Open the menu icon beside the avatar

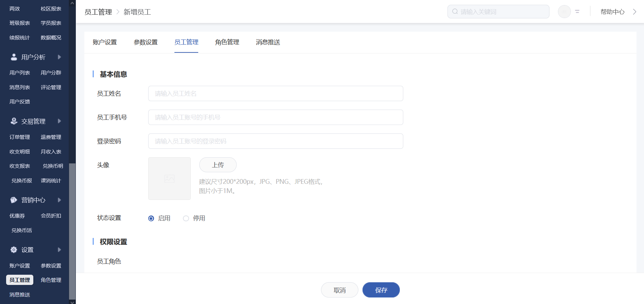(x=577, y=12)
